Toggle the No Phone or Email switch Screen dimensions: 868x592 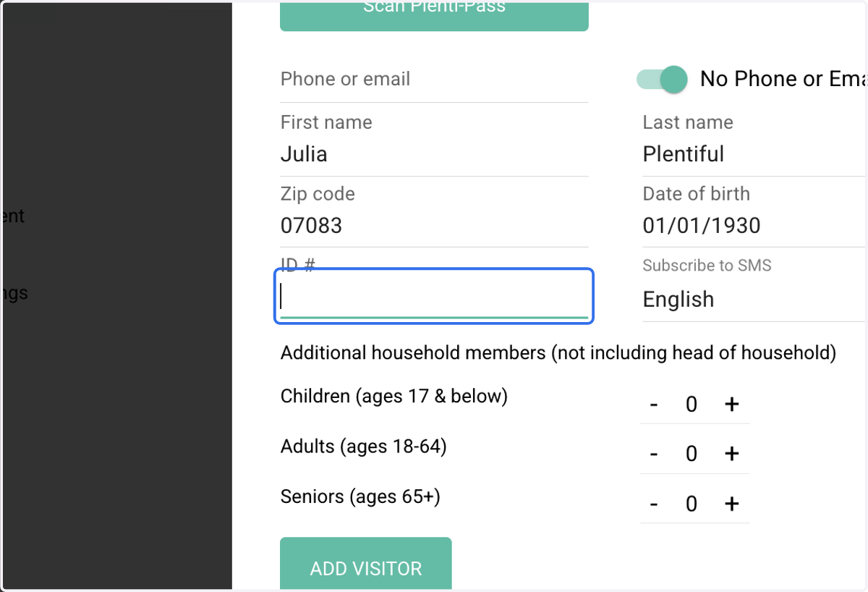coord(661,79)
